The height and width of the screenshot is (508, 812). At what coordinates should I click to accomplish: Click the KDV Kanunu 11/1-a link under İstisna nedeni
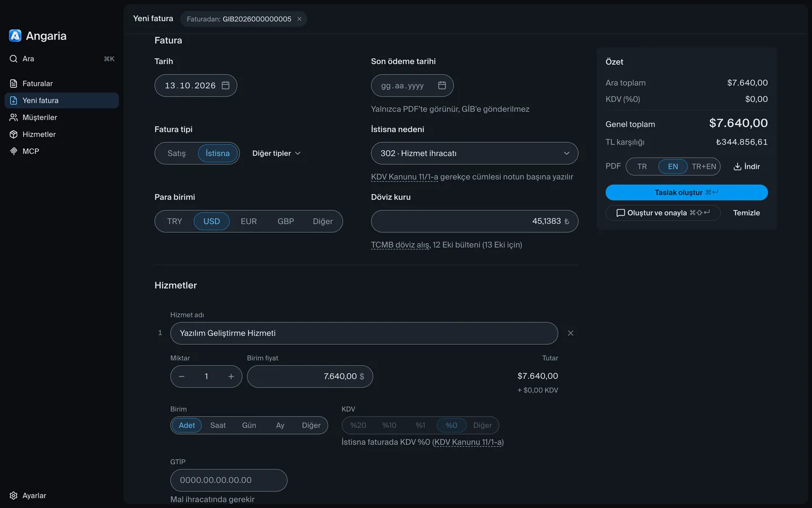pyautogui.click(x=404, y=177)
